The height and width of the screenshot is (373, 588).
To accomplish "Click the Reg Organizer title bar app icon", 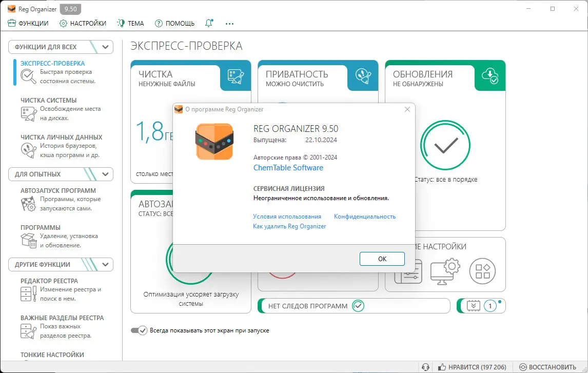I will pos(11,9).
